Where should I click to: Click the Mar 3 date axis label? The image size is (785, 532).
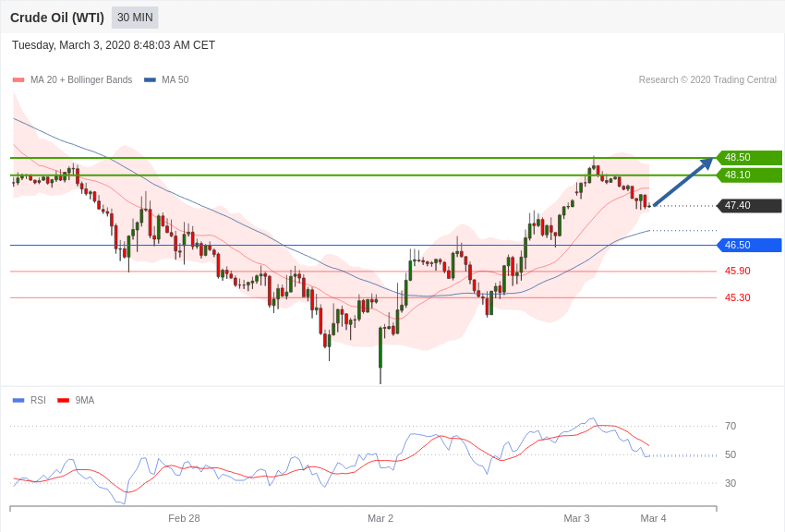click(576, 518)
